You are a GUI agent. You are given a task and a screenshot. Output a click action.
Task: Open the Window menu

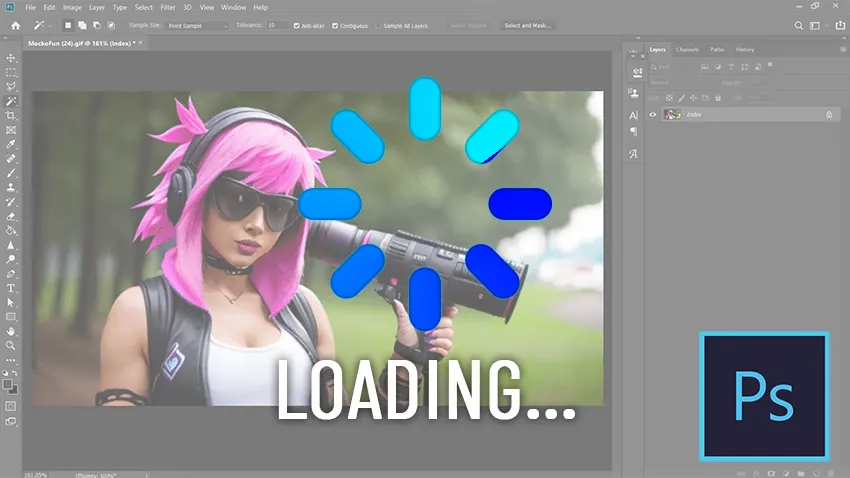point(234,8)
